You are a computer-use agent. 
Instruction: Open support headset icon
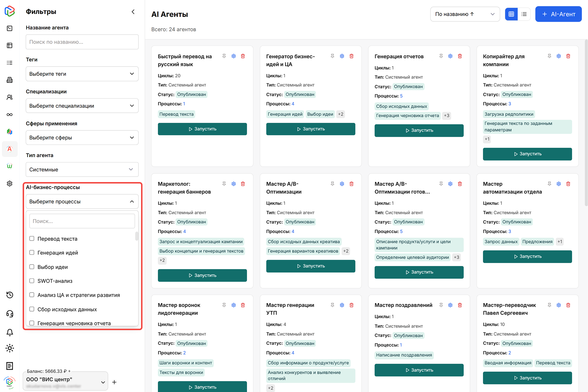pyautogui.click(x=10, y=314)
